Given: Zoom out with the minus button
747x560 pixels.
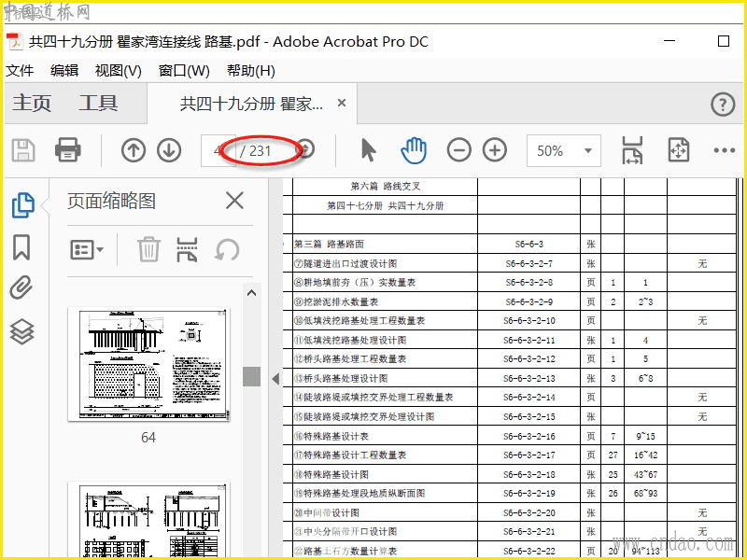Looking at the screenshot, I should click(x=458, y=150).
